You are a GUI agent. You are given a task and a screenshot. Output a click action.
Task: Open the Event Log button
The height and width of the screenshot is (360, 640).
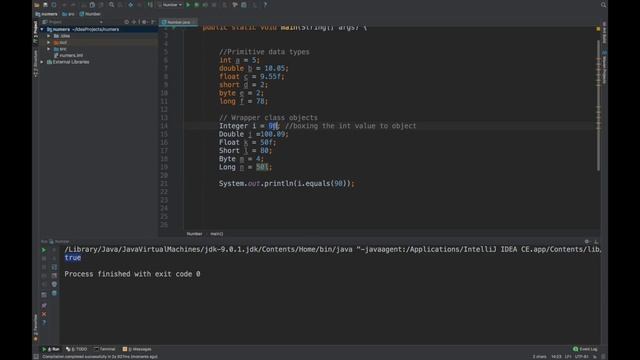(585, 349)
